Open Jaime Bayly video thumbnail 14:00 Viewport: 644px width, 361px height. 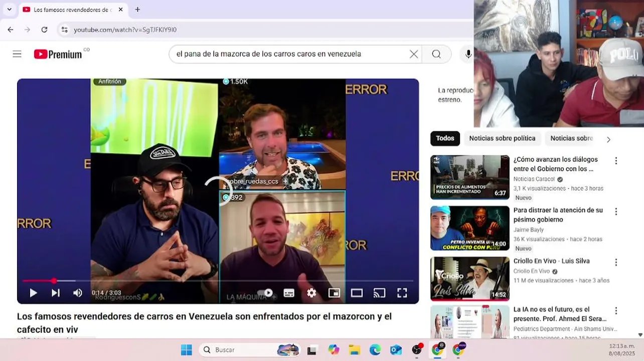[x=470, y=228]
